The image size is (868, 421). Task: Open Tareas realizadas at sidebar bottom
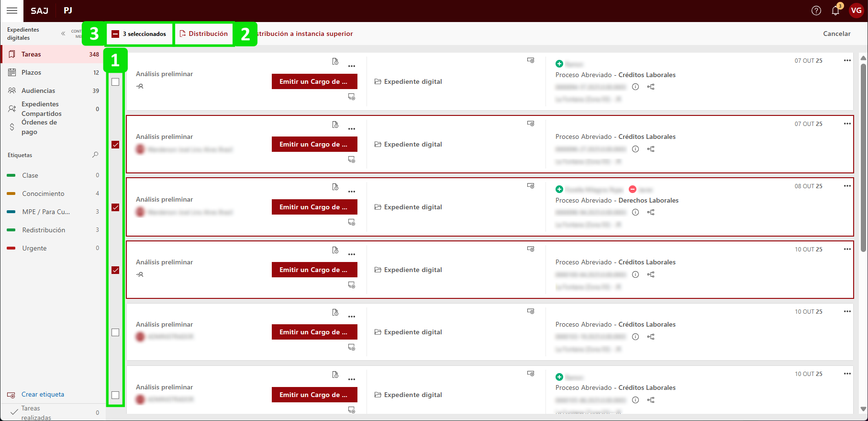53,412
